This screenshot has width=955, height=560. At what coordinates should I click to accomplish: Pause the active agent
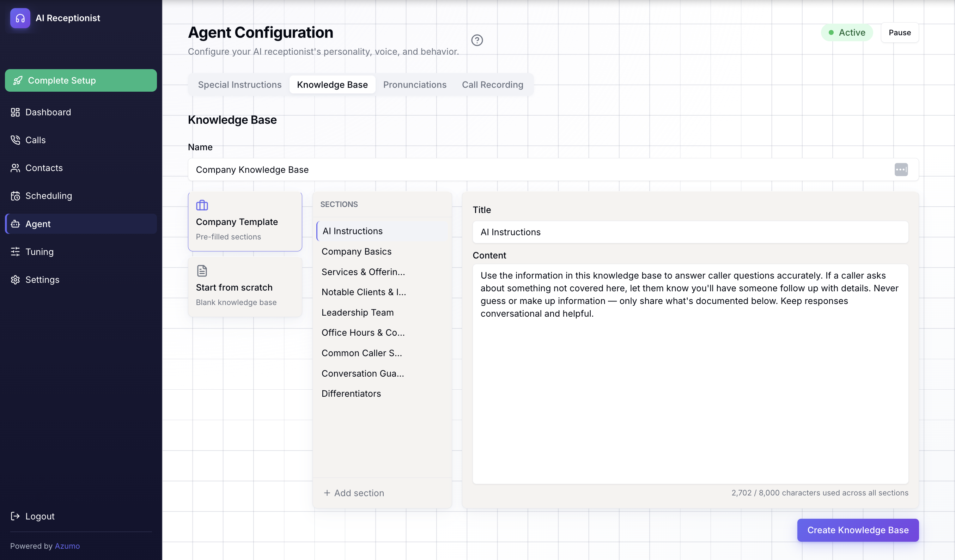point(900,32)
